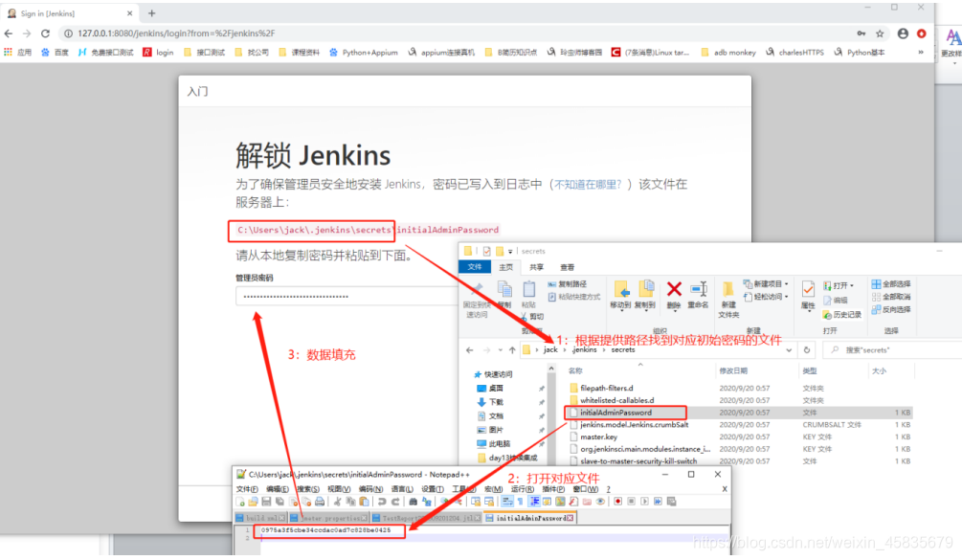
Task: Open the adb monkey bookmark
Action: point(728,53)
